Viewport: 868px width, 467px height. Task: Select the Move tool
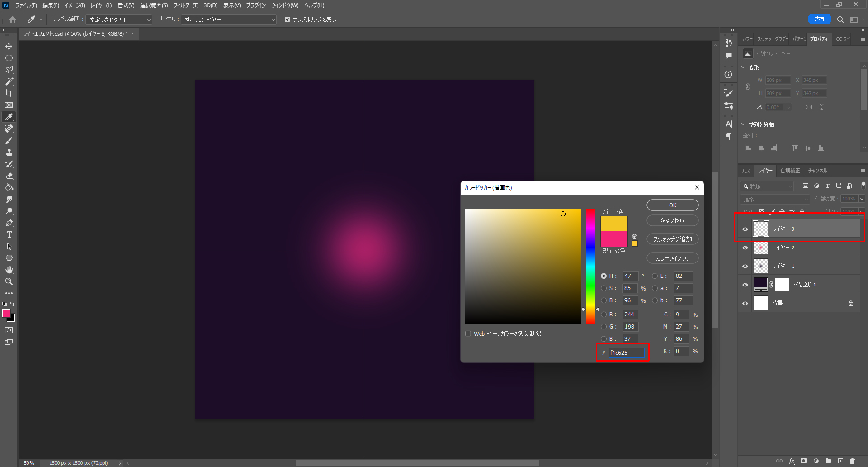(9, 47)
